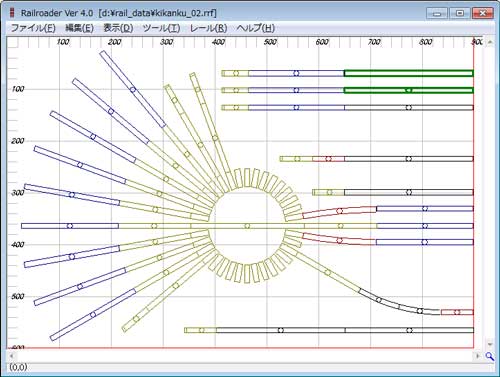Click the magnifier zoom icon at bottom right
This screenshot has width=500, height=377.
(489, 356)
